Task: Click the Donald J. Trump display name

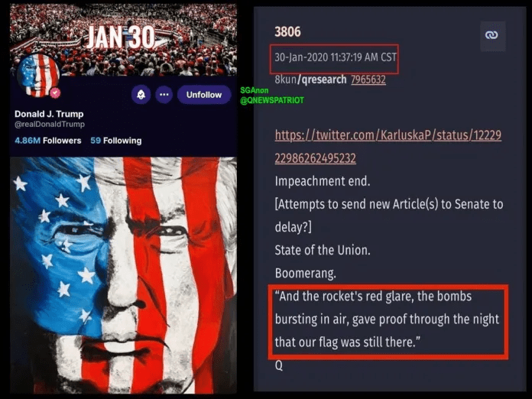Action: click(49, 114)
